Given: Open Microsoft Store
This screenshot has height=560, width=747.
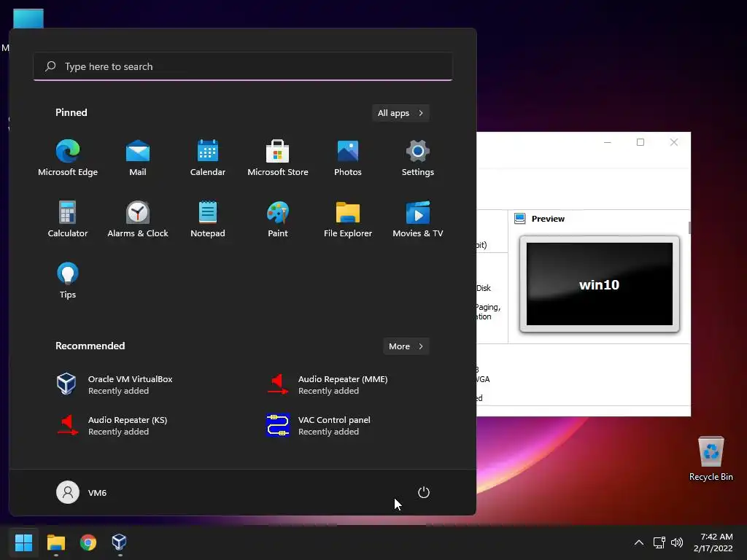Looking at the screenshot, I should pos(278,158).
